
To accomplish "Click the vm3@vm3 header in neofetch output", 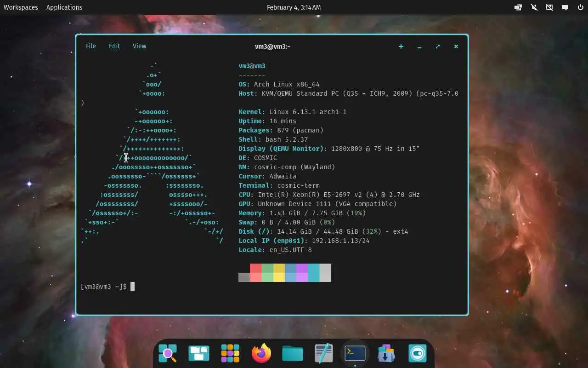I will [252, 66].
